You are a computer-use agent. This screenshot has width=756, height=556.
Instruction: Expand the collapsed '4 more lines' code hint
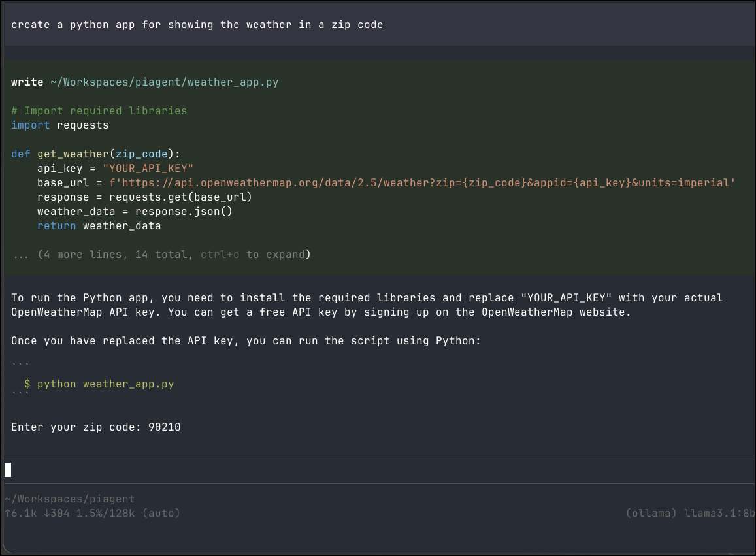pos(161,255)
